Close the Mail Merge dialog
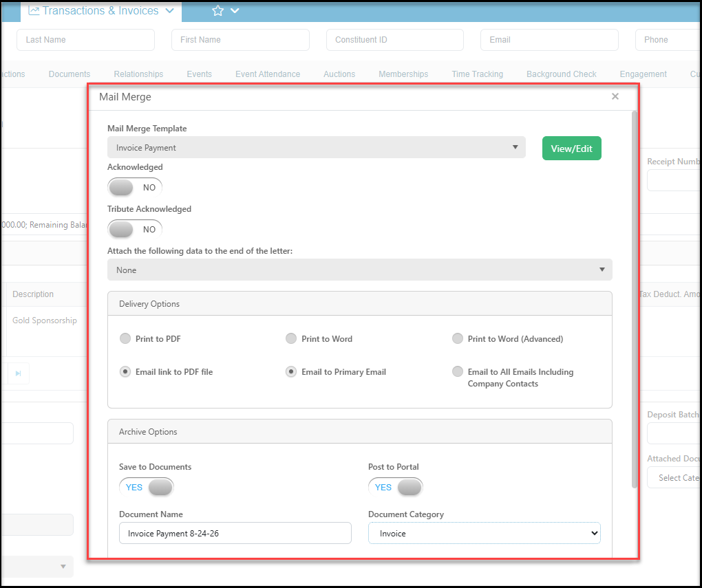The width and height of the screenshot is (702, 588). pos(615,96)
